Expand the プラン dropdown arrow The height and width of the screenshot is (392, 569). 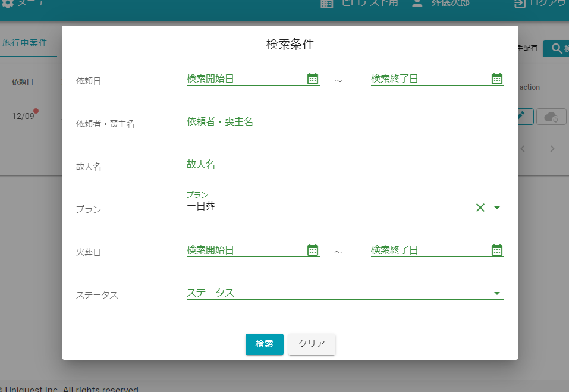pos(498,208)
